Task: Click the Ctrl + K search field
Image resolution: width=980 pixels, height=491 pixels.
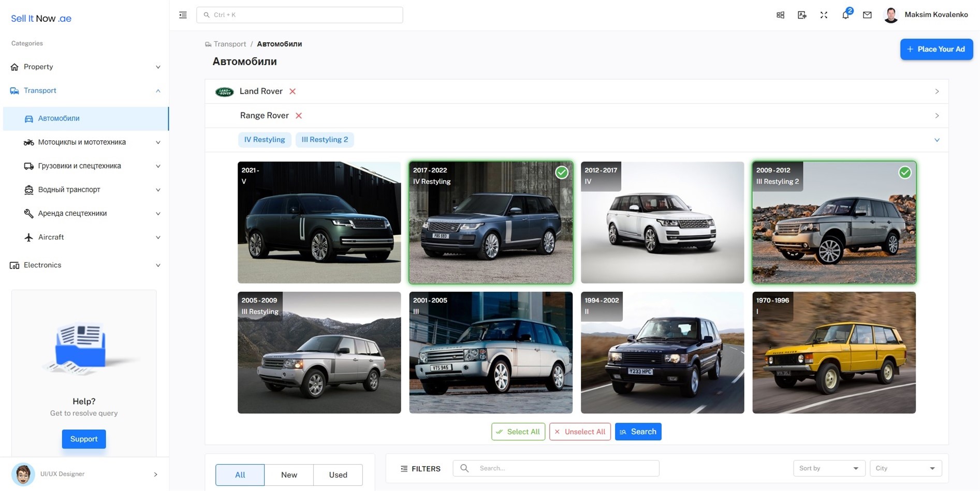Action: (x=299, y=15)
